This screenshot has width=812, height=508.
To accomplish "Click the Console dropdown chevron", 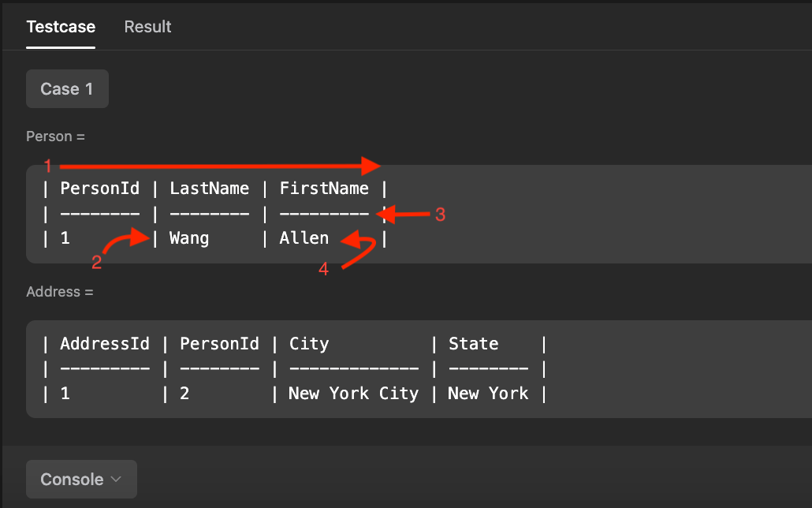I will 115,479.
